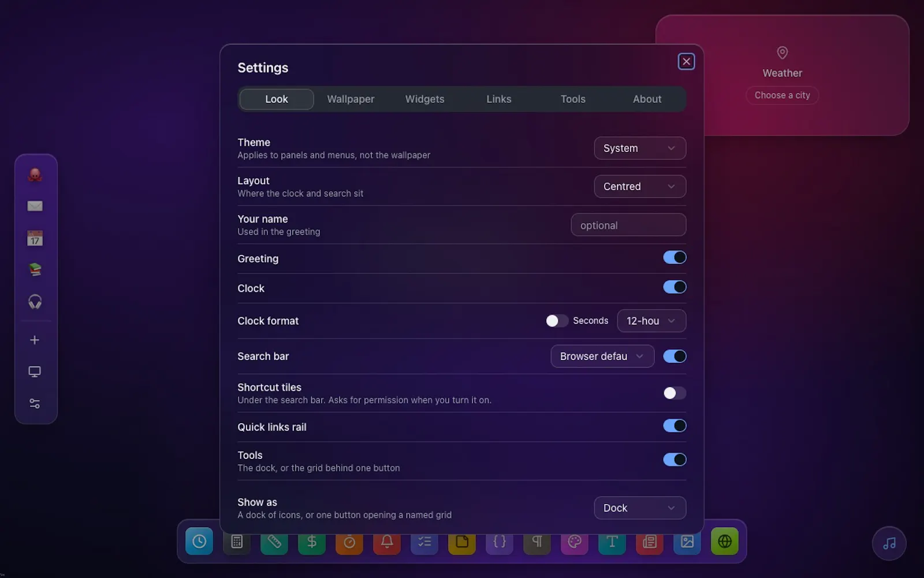Screen dimensions: 924x578
Task: Switch to the Wallpaper tab
Action: tap(351, 99)
